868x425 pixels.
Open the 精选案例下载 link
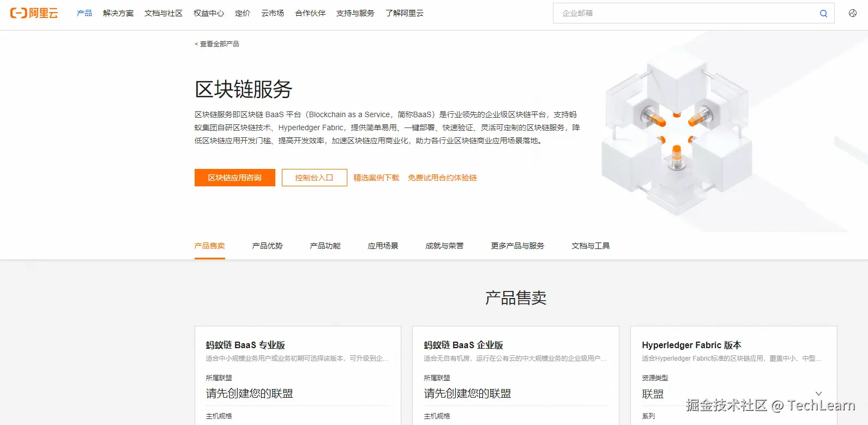pos(376,178)
